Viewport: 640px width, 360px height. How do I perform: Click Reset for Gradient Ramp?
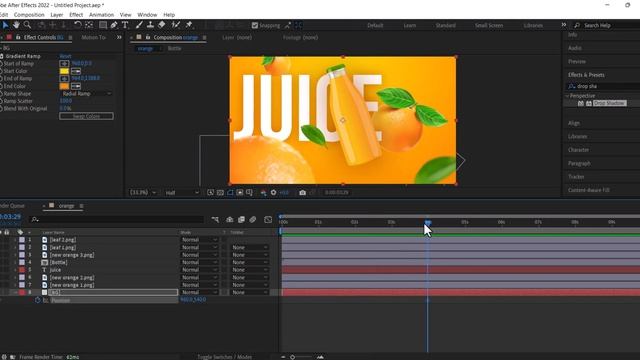pos(65,56)
